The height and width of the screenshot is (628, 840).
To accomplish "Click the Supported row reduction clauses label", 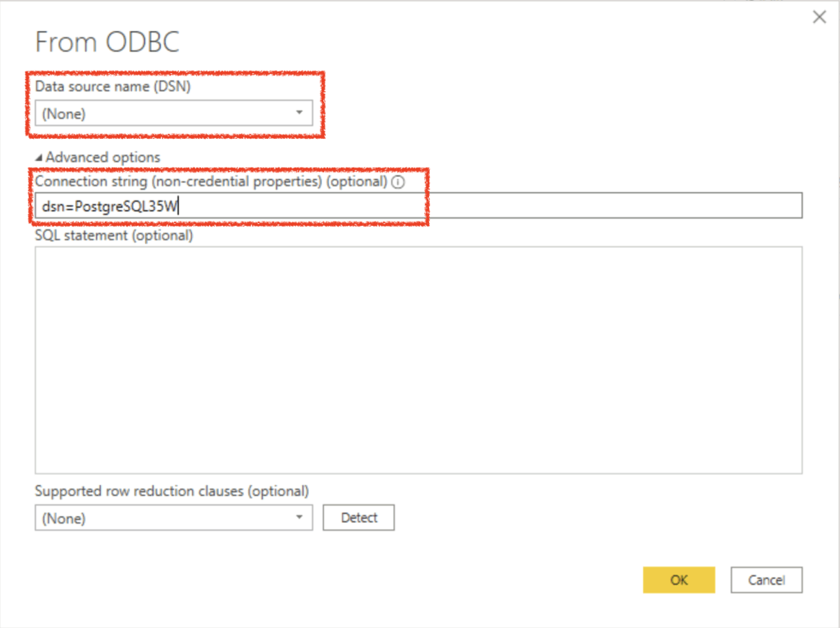I will pos(171,491).
